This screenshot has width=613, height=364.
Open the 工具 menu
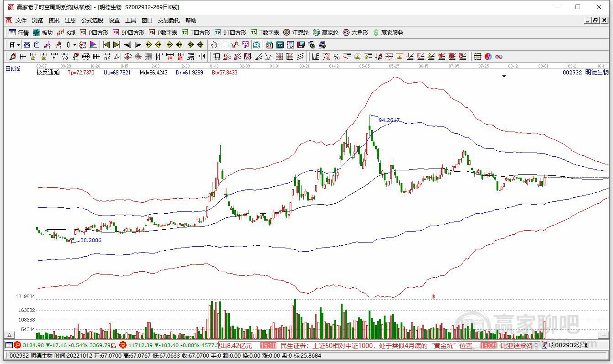[x=131, y=21]
